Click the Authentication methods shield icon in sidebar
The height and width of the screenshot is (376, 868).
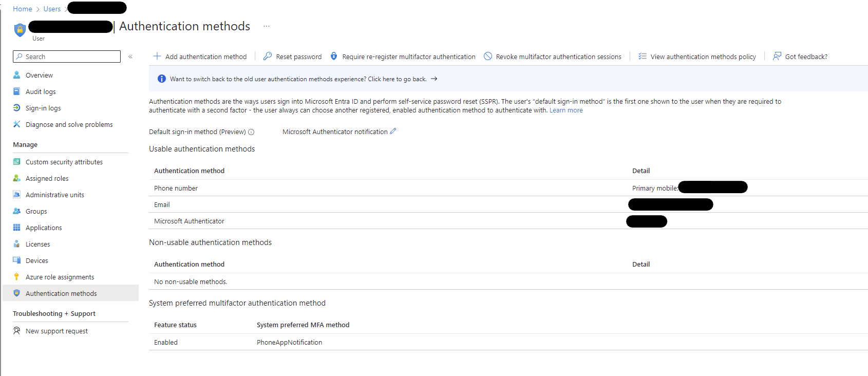coord(17,293)
